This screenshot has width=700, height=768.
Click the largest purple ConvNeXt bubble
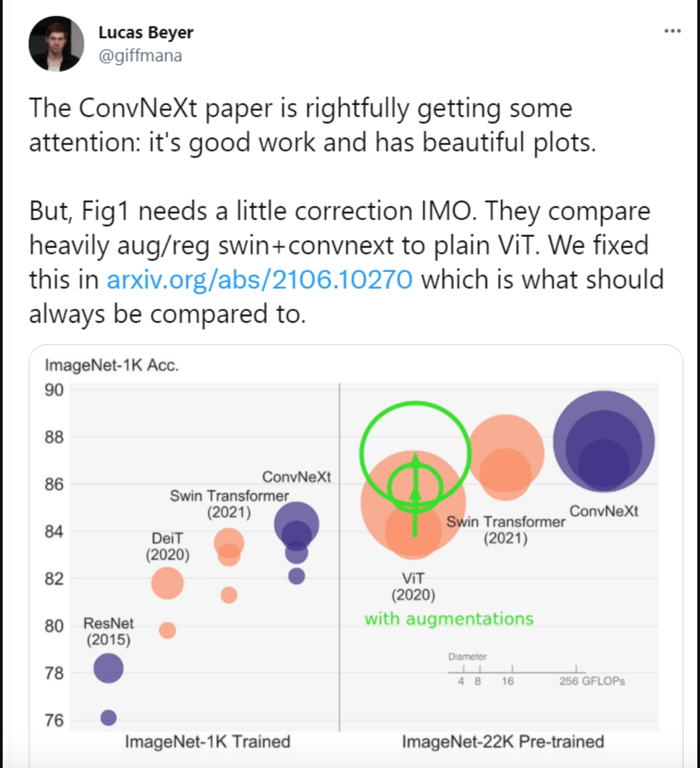click(603, 441)
